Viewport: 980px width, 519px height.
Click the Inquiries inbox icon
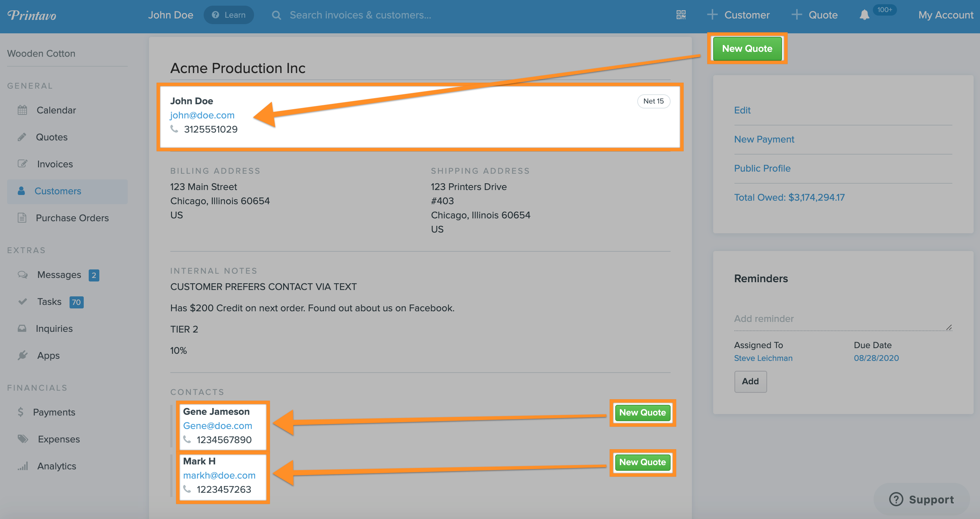coord(22,329)
